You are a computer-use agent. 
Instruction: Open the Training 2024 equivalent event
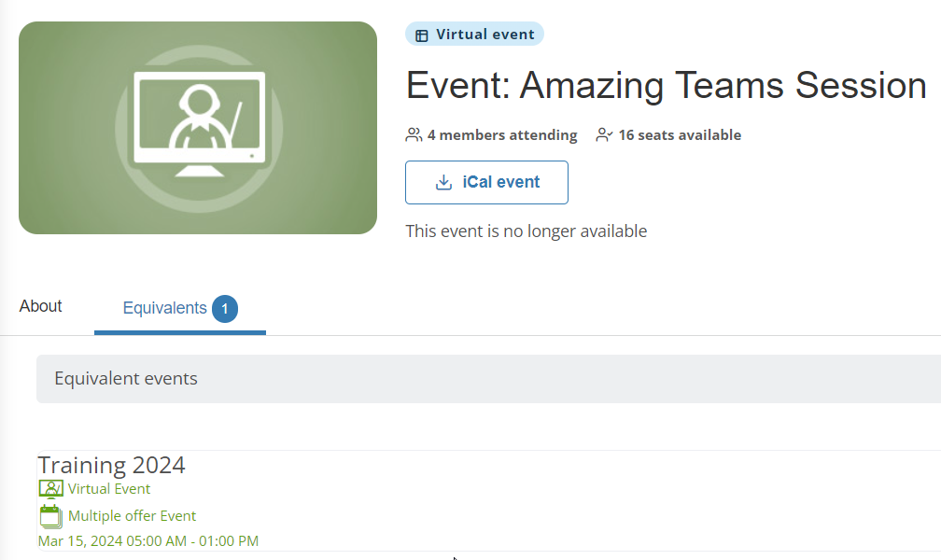(110, 465)
